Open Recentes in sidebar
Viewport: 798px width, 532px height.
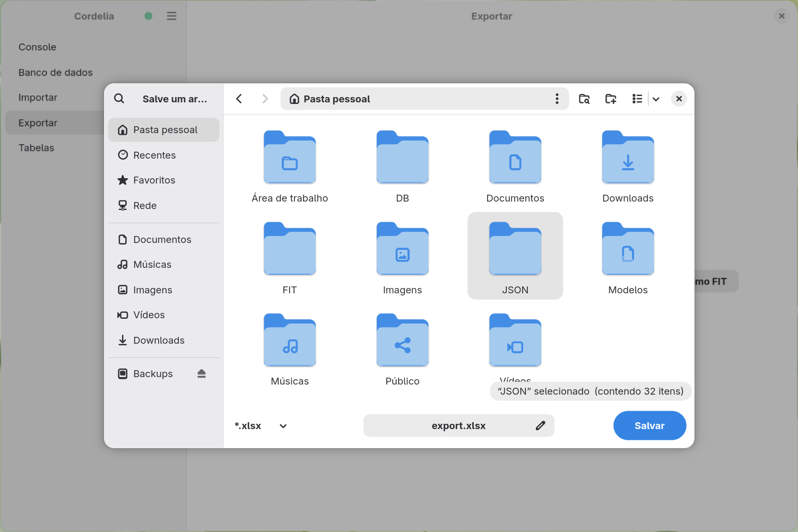[164, 155]
